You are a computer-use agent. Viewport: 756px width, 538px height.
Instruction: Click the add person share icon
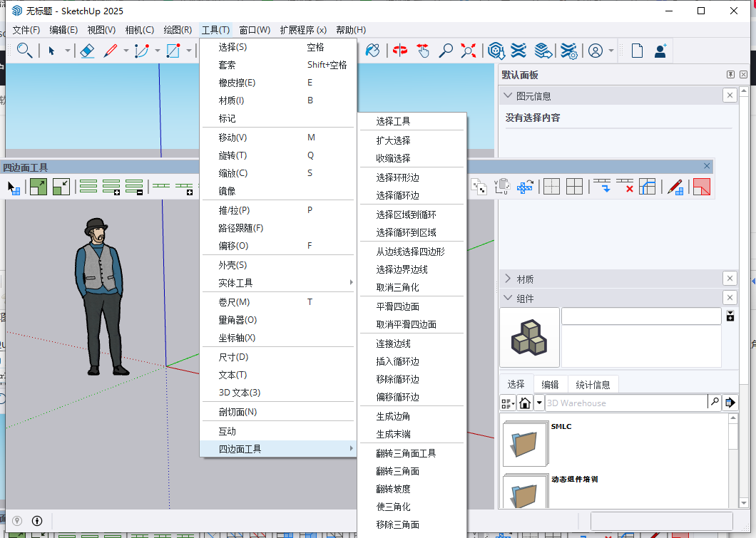pos(660,50)
